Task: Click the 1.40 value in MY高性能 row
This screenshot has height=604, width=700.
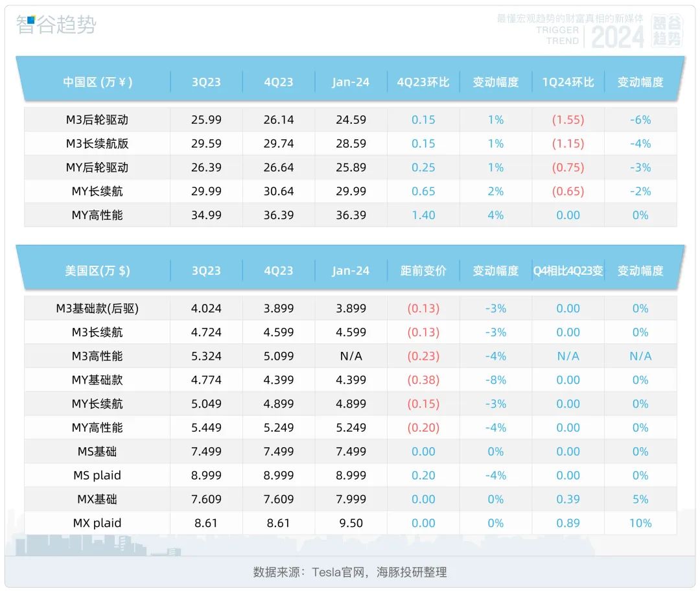Action: [x=423, y=215]
